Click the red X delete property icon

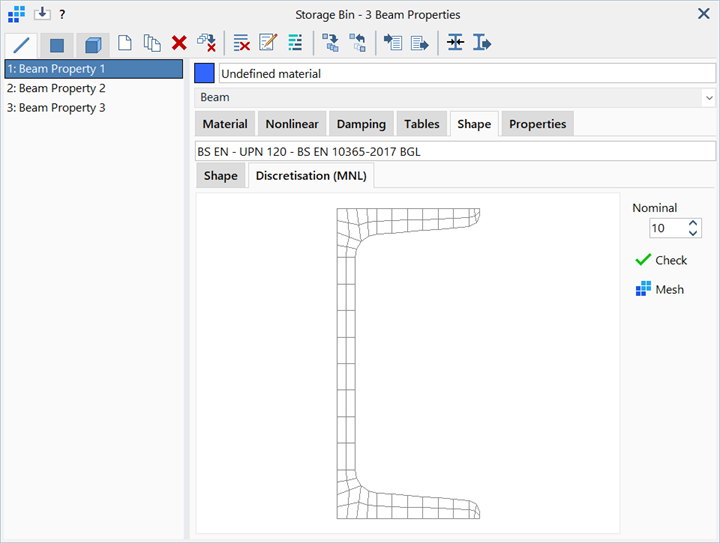click(179, 43)
